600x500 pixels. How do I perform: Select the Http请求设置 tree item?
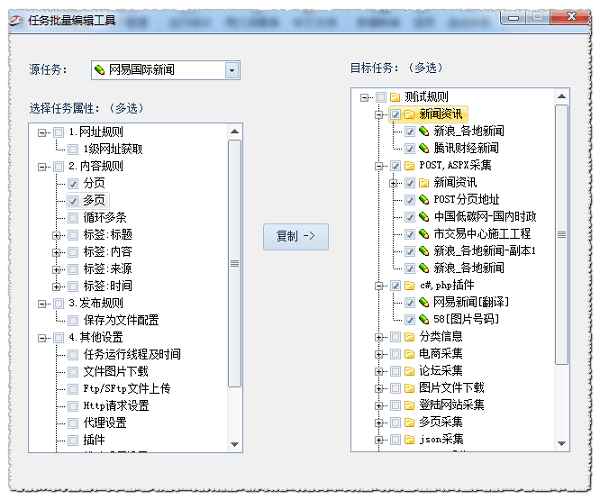115,405
